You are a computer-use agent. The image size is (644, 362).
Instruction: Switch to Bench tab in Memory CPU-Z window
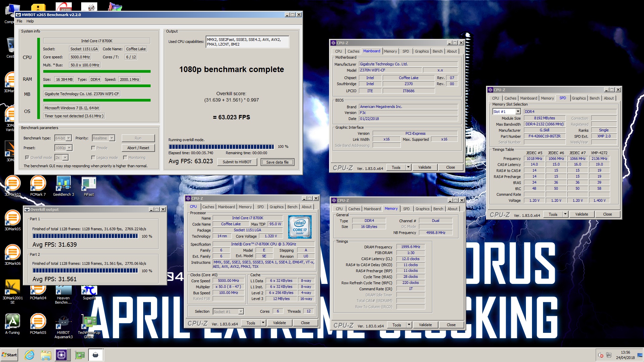click(438, 209)
